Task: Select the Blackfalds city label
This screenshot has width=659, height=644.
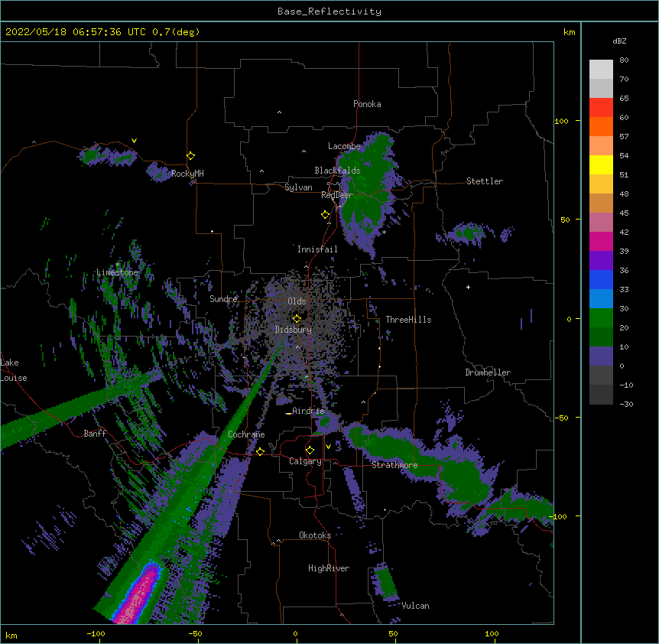Action: point(337,171)
